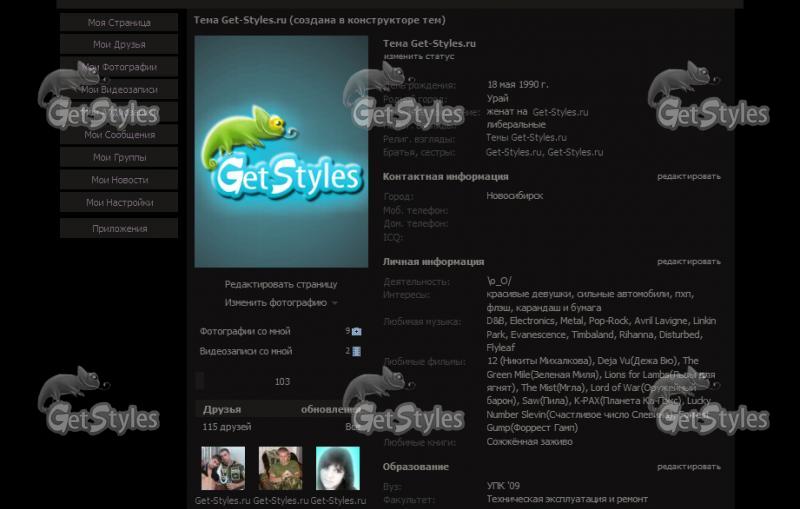Image resolution: width=800 pixels, height=509 pixels.
Task: Go to Мои Настройки
Action: click(119, 202)
